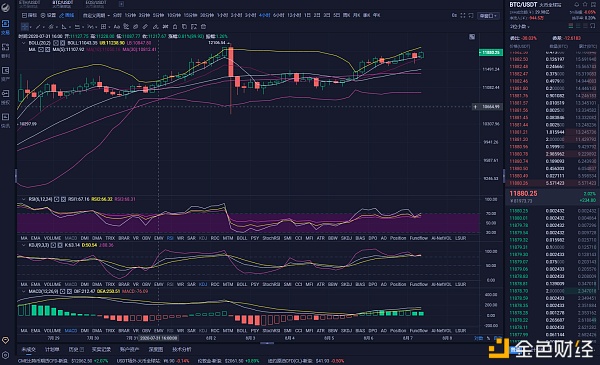This screenshot has height=365, width=600.
Task: Click the diamond VIP icon in the sidebar
Action: point(5,340)
